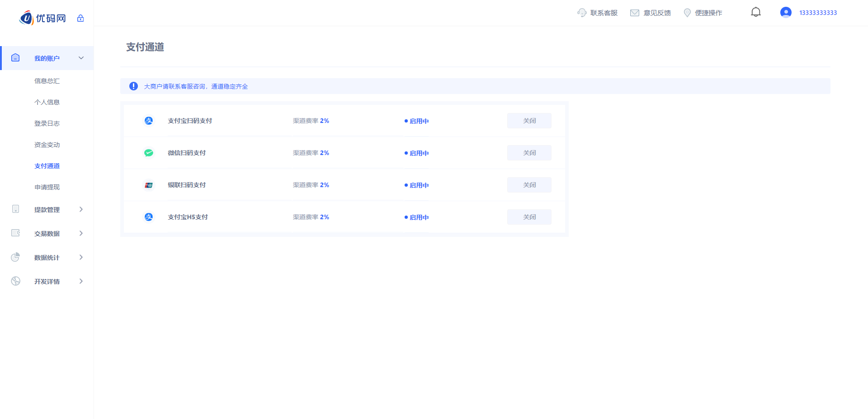Click the envelope icon for 意见反馈
Screen dimensions: 868x419
(x=635, y=13)
